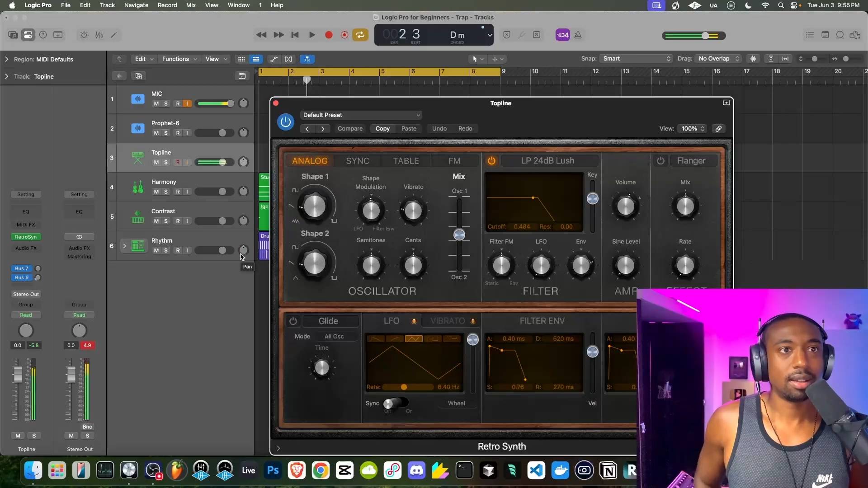This screenshot has width=868, height=488.
Task: Toggle the Flex crossed-lines icon
Action: [x=288, y=59]
